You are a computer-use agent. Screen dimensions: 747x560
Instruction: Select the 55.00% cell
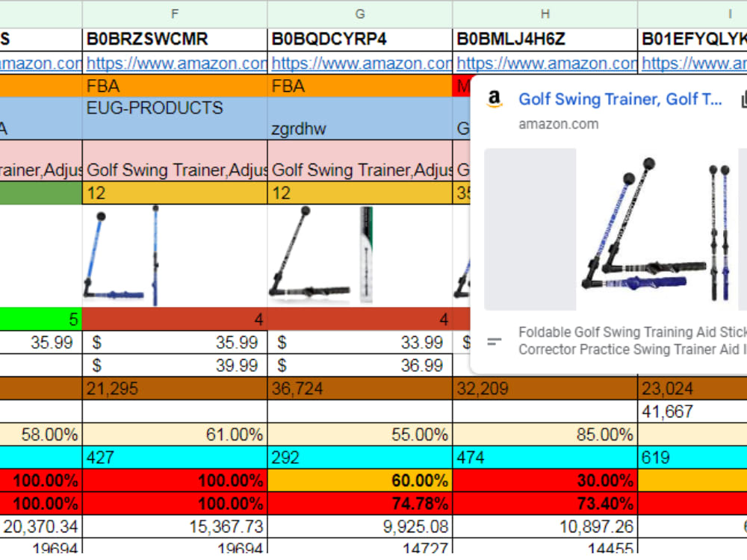(x=360, y=435)
